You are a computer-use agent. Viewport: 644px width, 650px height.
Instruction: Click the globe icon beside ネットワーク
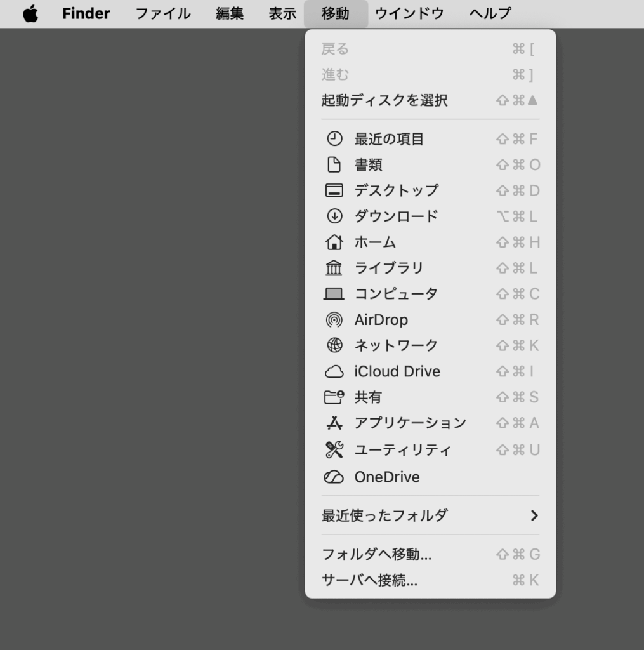[334, 345]
